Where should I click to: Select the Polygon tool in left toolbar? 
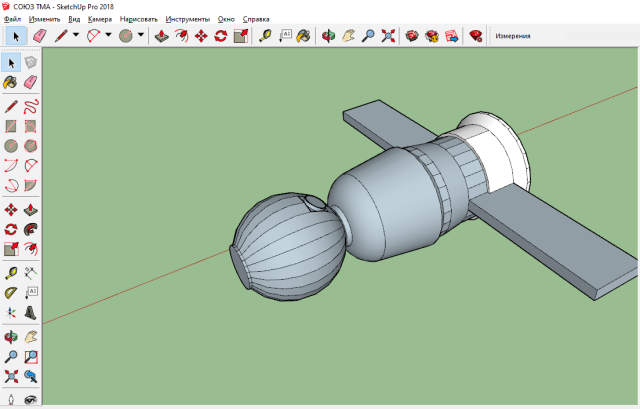click(x=30, y=146)
